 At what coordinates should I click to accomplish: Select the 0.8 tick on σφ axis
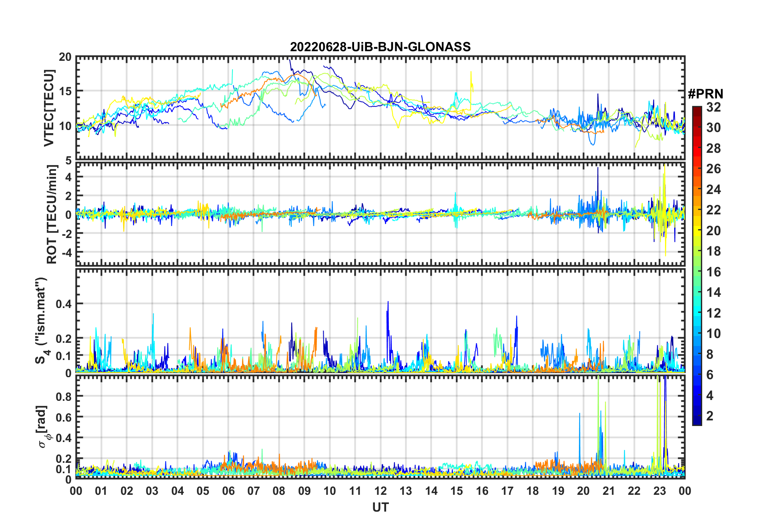click(64, 396)
